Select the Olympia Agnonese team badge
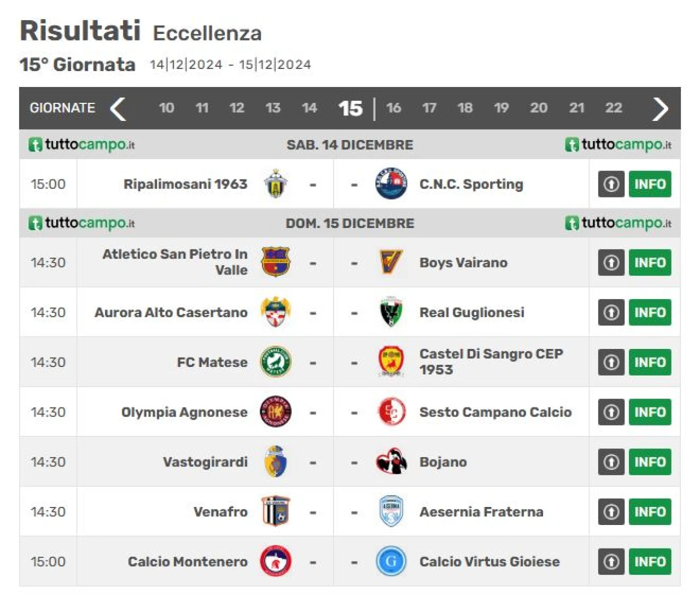The image size is (700, 595). point(276,412)
